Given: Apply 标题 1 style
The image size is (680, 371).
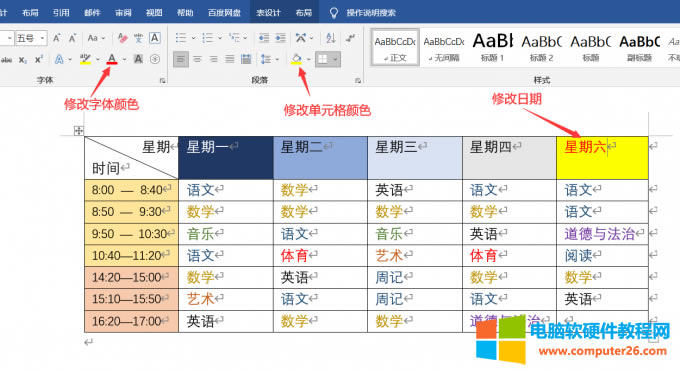Looking at the screenshot, I should click(x=493, y=47).
